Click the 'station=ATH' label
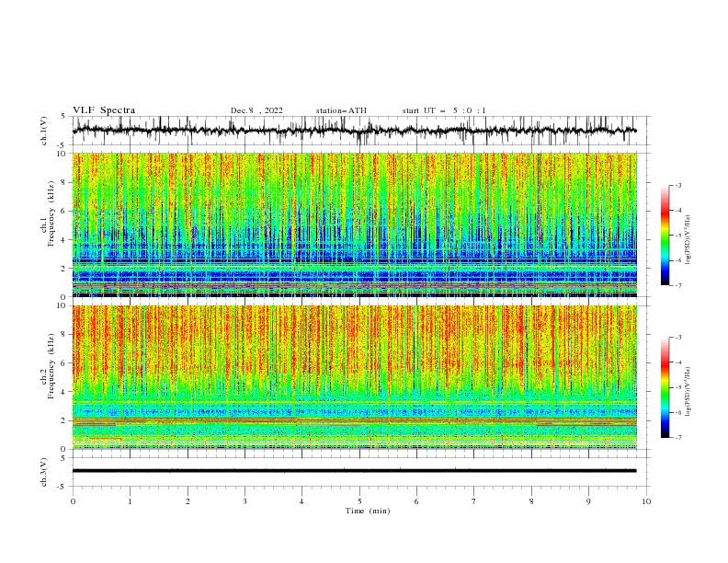This screenshot has height=563, width=728. tap(341, 110)
